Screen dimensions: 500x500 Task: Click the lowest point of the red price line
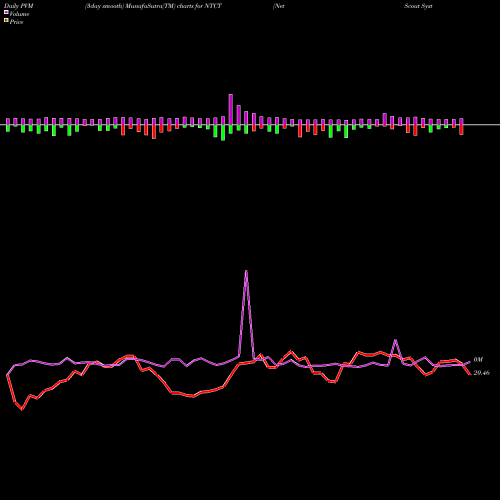pyautogui.click(x=22, y=409)
